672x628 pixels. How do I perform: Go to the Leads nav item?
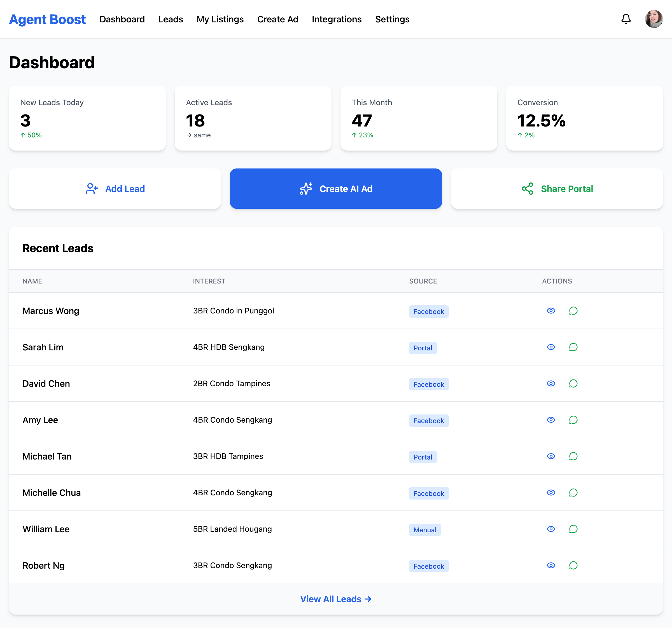(170, 19)
